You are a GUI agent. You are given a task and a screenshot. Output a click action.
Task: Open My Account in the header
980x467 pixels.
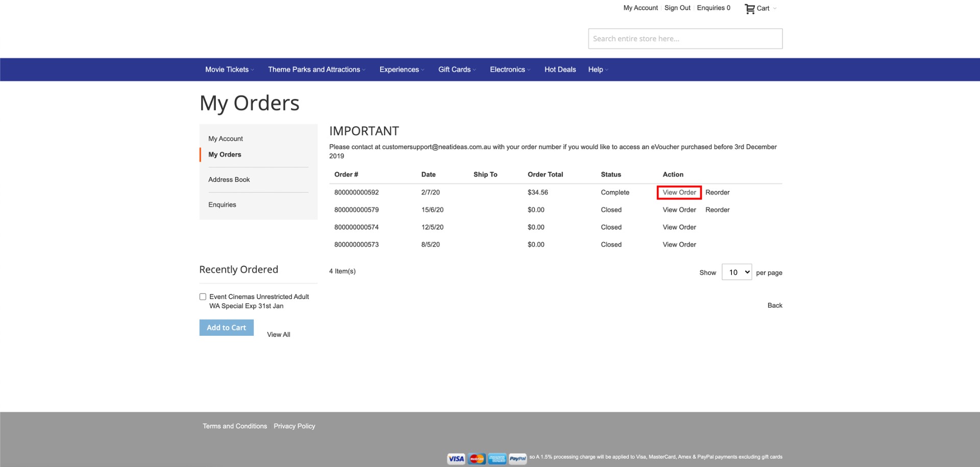(641, 8)
